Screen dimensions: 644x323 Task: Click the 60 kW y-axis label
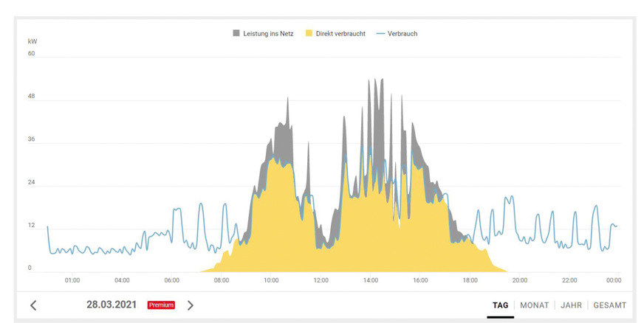[x=32, y=54]
